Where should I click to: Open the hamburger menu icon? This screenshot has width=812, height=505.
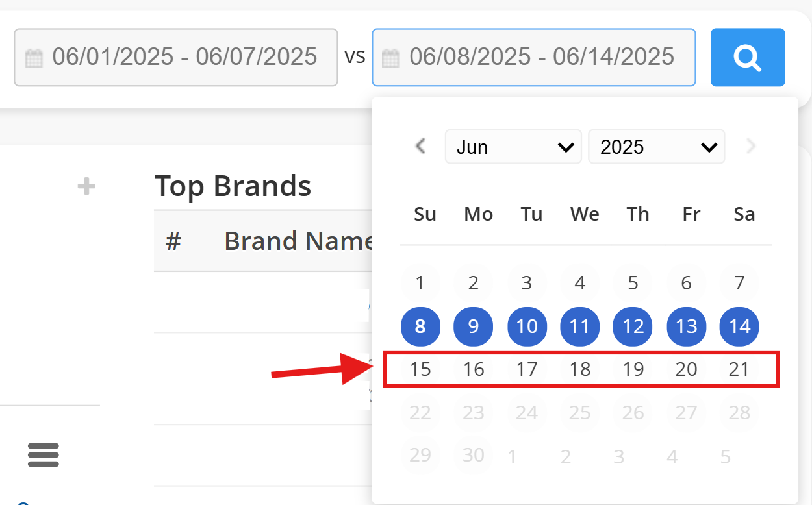(44, 455)
